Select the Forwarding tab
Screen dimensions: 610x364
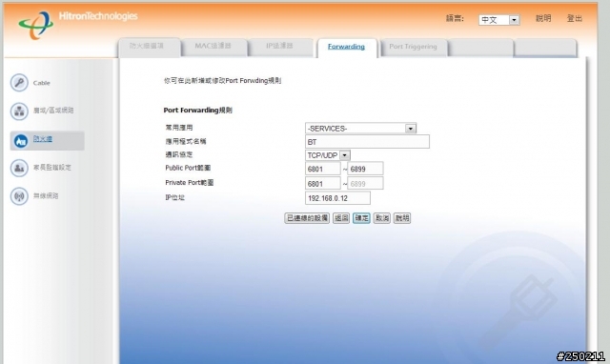[346, 48]
